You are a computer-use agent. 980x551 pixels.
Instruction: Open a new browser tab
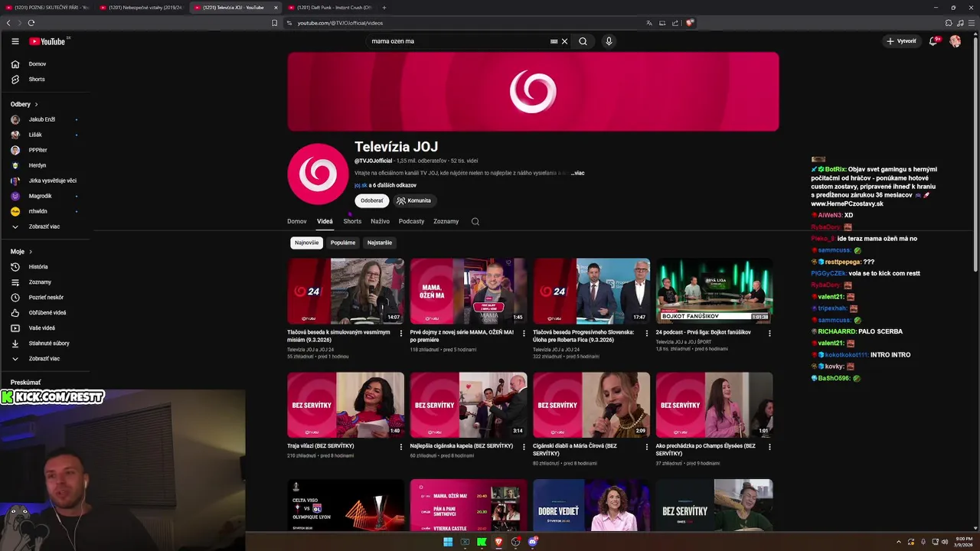384,8
